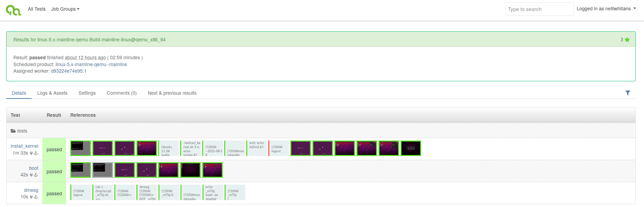Open the dmesg test module link
The height and width of the screenshot is (207, 644).
pyautogui.click(x=31, y=190)
